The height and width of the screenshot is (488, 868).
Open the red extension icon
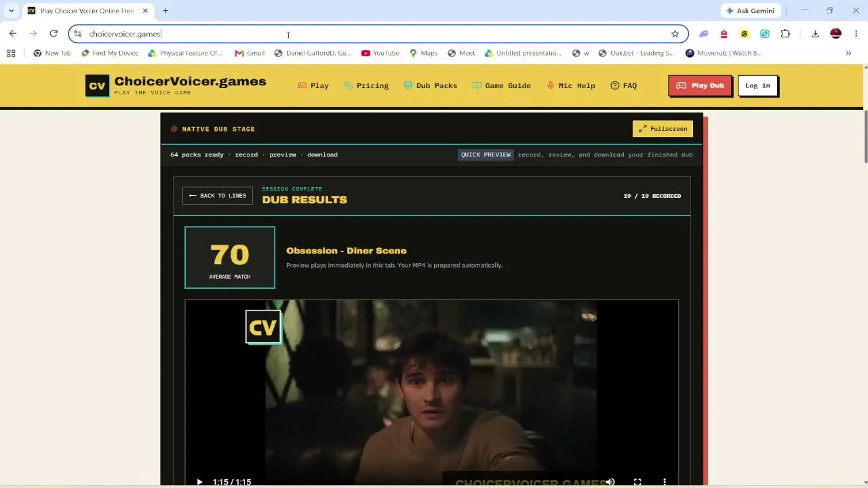pos(724,34)
